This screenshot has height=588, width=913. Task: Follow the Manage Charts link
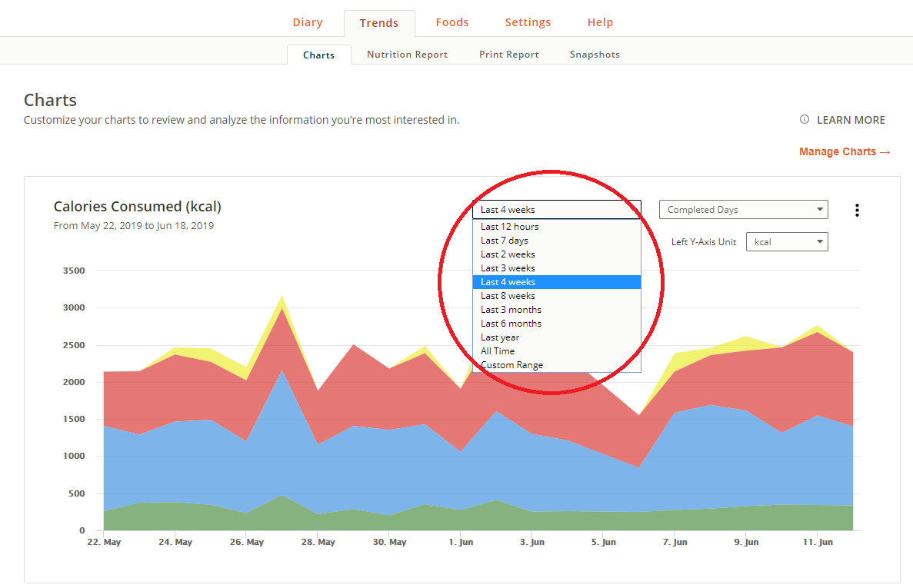(845, 151)
